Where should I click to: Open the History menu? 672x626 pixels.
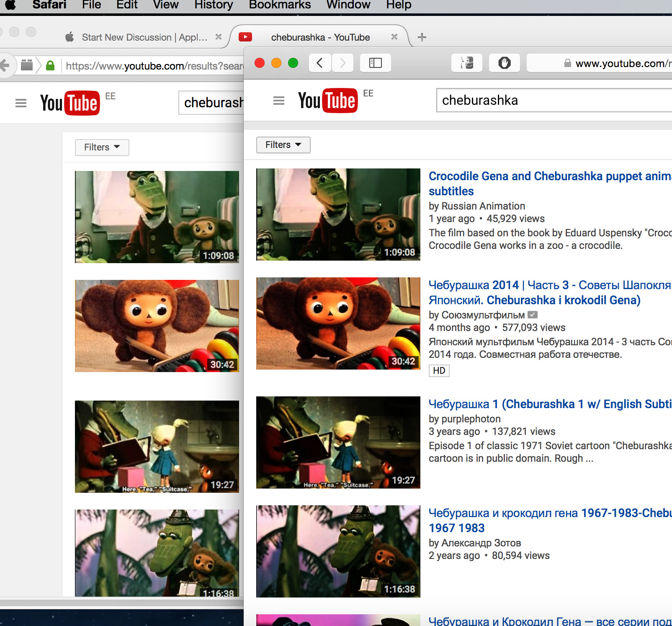click(x=214, y=5)
